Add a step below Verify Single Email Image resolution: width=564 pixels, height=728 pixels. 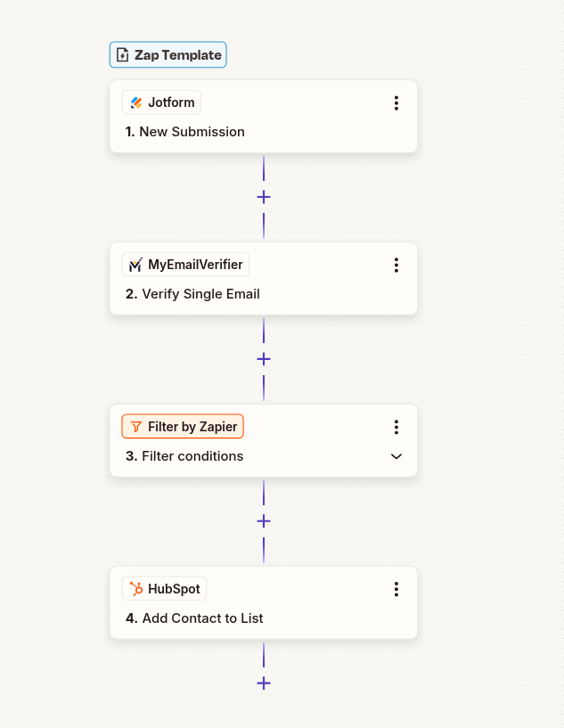[x=263, y=359]
